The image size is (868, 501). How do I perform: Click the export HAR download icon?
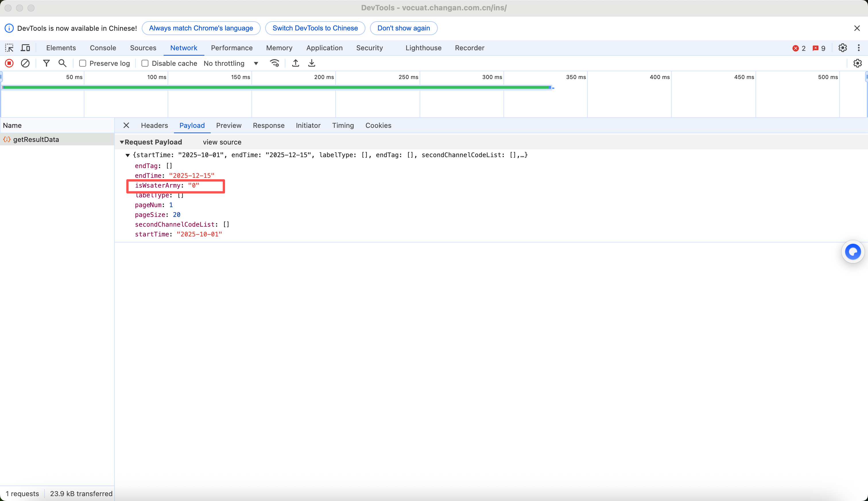311,63
